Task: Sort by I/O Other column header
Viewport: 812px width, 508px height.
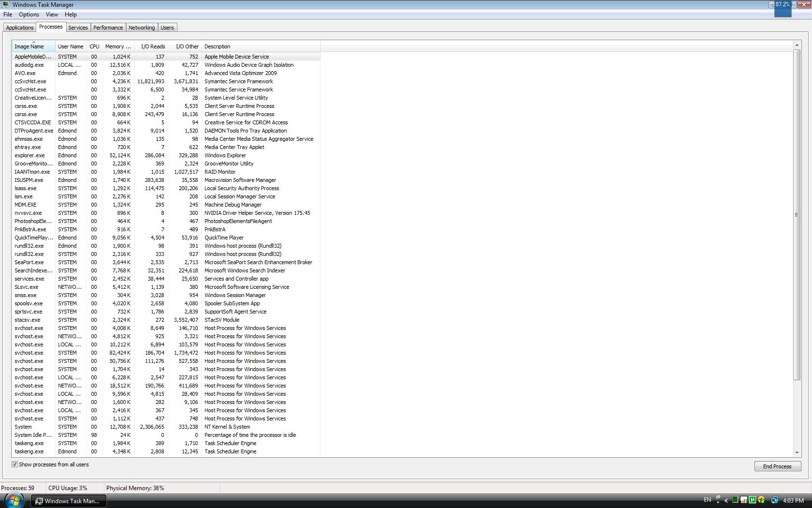Action: [x=185, y=46]
